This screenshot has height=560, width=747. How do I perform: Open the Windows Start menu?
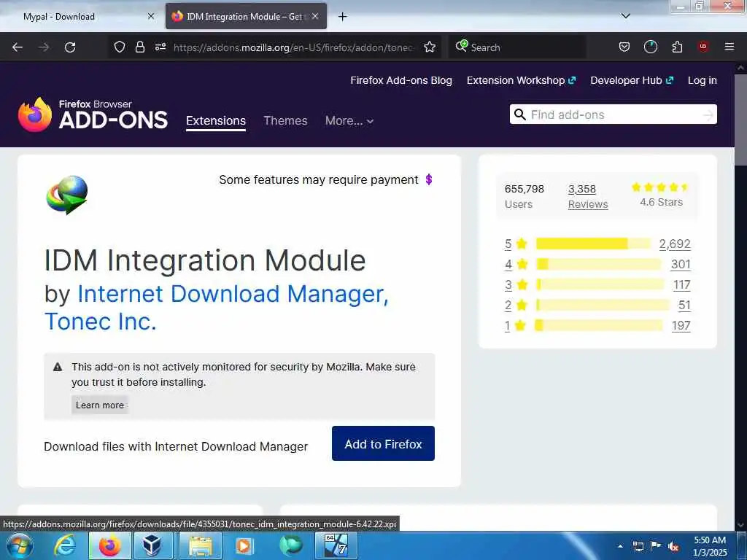click(x=19, y=545)
